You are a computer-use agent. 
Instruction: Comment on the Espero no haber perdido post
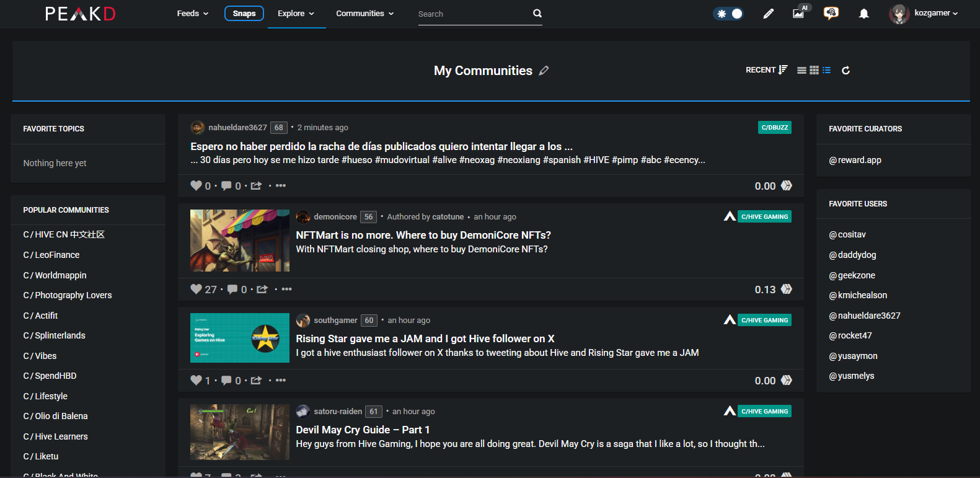[227, 185]
